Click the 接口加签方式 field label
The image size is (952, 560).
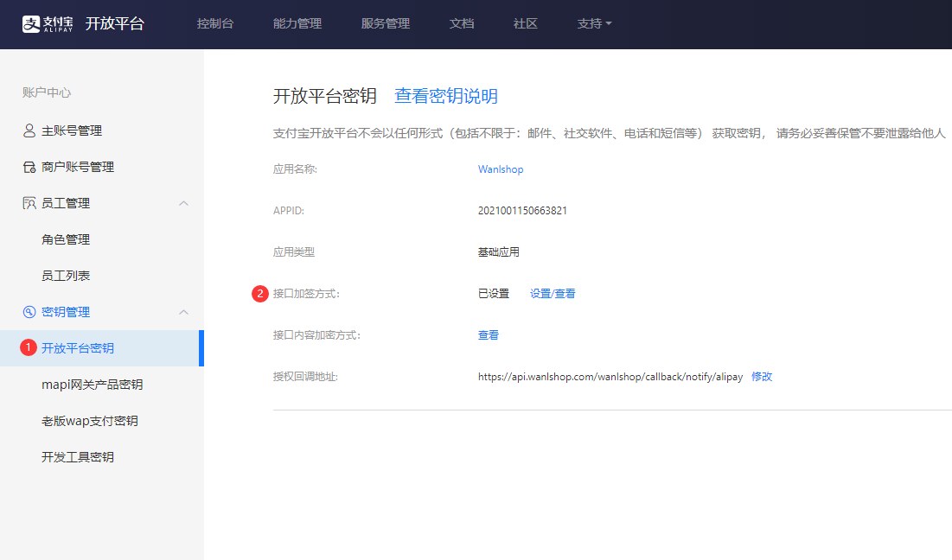tap(306, 294)
